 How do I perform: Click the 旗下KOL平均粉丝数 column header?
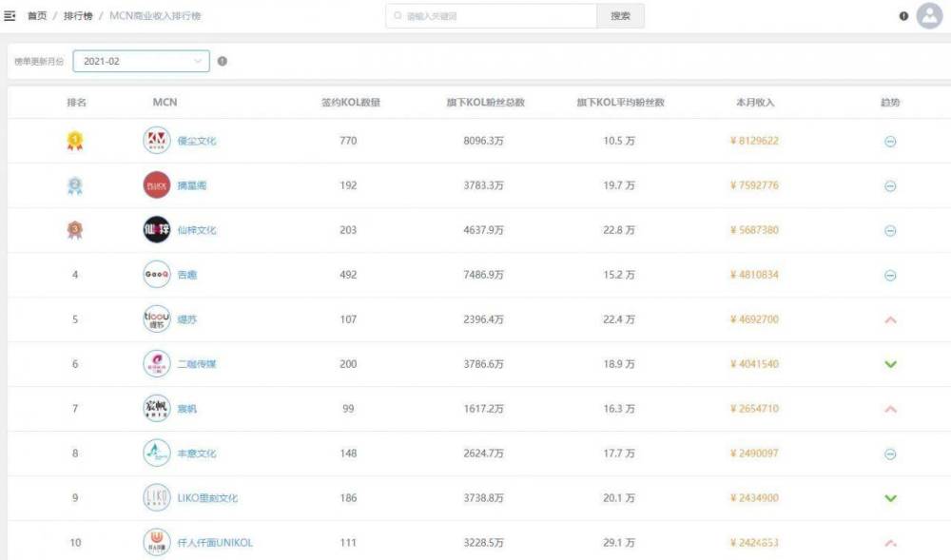(620, 103)
